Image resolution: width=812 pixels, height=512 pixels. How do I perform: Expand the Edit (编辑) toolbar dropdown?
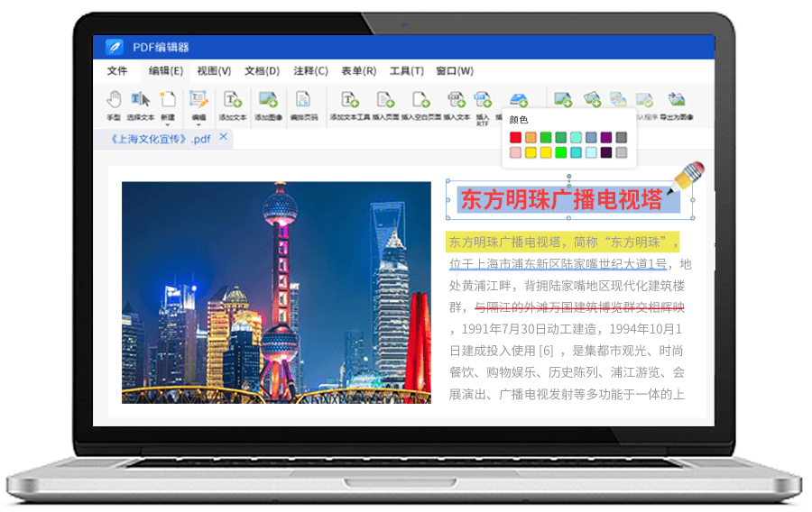[198, 125]
